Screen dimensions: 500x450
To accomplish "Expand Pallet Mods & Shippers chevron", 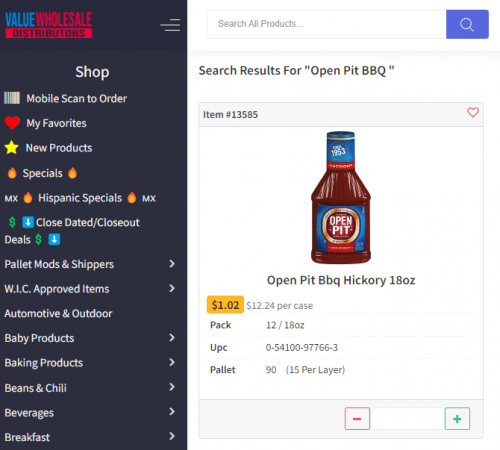I will click(172, 264).
